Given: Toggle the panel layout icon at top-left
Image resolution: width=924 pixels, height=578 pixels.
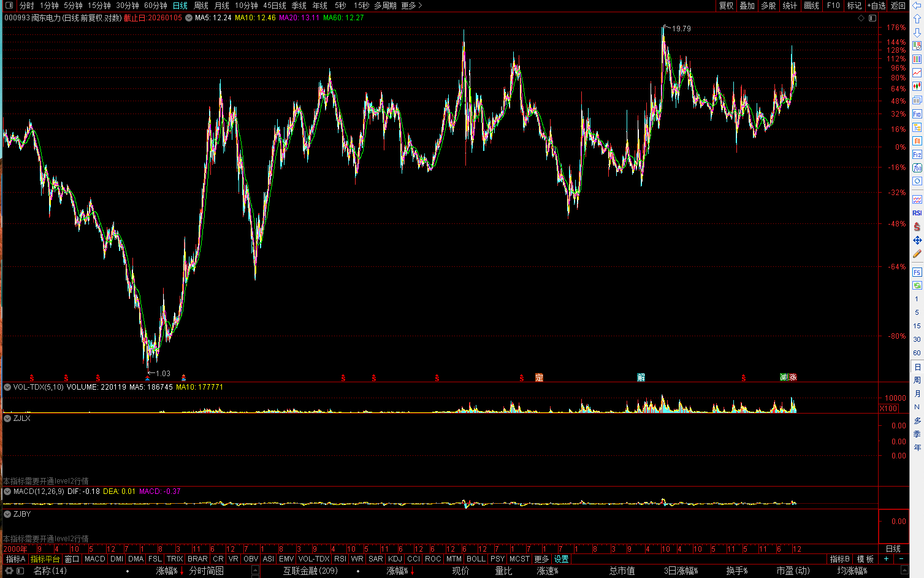Looking at the screenshot, I should (x=9, y=6).
